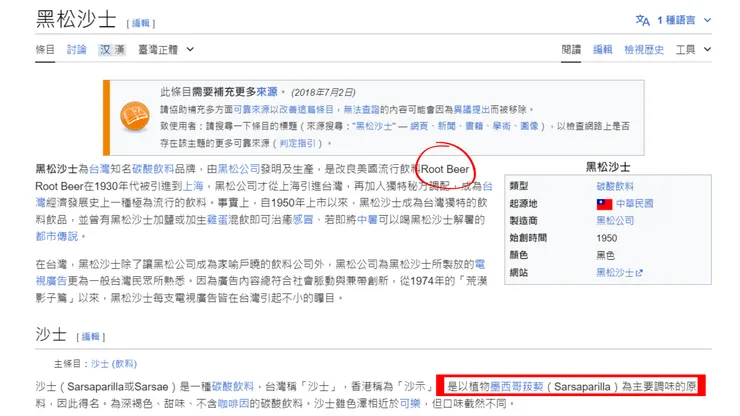Open the 討論 discussion tab

76,50
